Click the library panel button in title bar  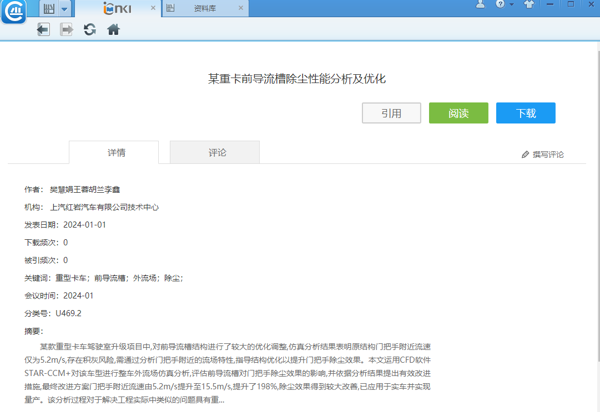tap(47, 9)
